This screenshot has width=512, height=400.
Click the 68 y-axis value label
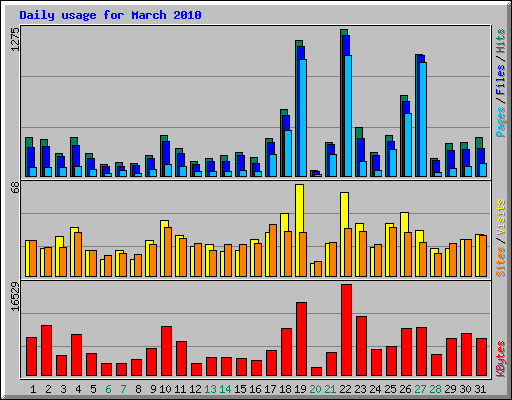pyautogui.click(x=15, y=188)
